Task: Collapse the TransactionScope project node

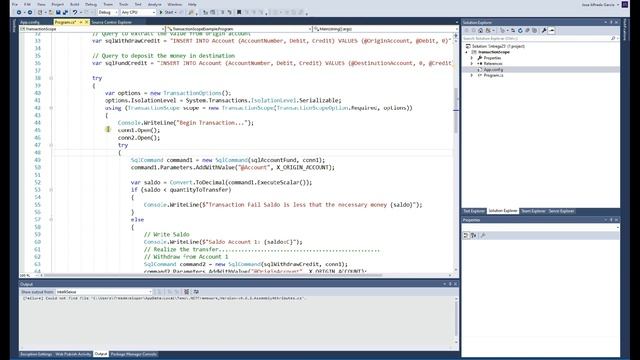Action: [467, 52]
